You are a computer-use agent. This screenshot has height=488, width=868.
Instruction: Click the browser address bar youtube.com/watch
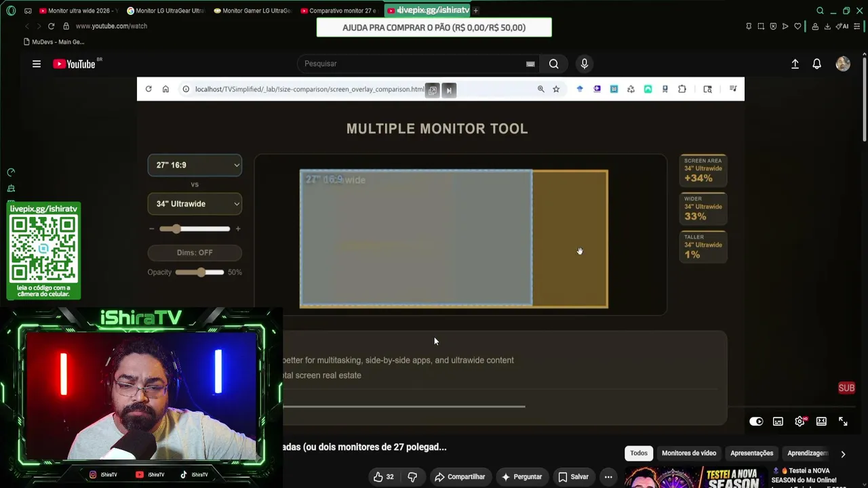pos(111,26)
